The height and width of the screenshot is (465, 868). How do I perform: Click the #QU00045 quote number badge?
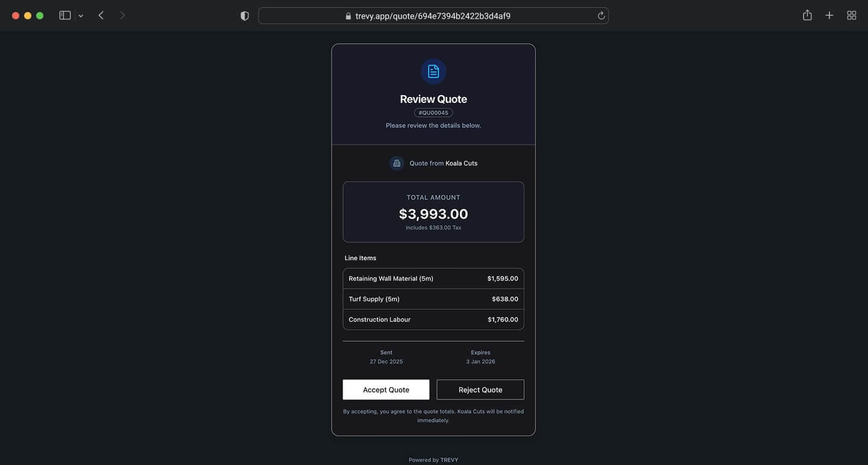coord(433,113)
